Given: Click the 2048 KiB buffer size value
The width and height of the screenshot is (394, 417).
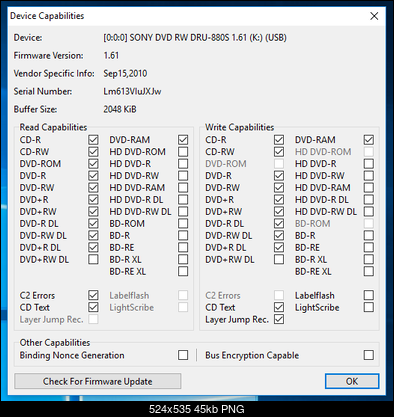Looking at the screenshot, I should 120,109.
